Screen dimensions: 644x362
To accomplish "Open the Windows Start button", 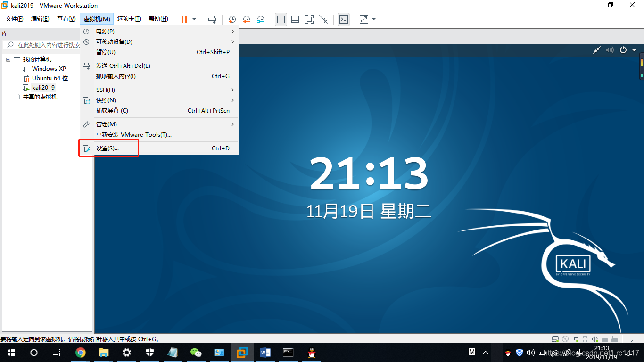I will (x=11, y=353).
